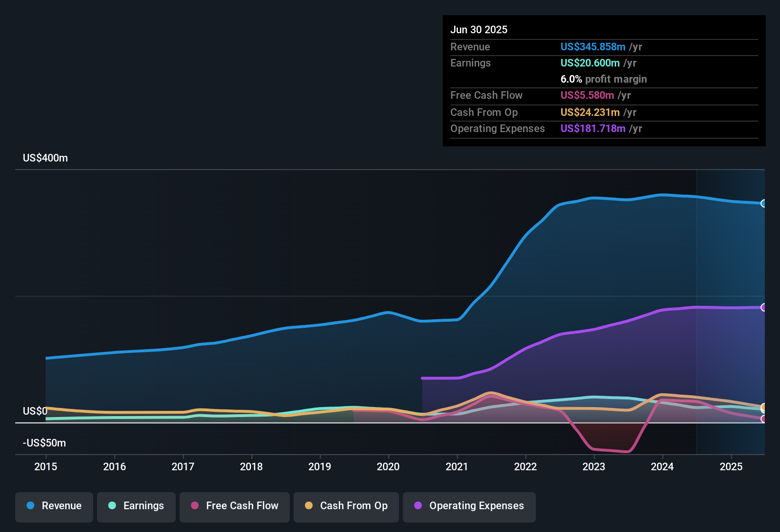This screenshot has height=532, width=780.
Task: Click the 2018 x-axis label
Action: pyautogui.click(x=251, y=466)
